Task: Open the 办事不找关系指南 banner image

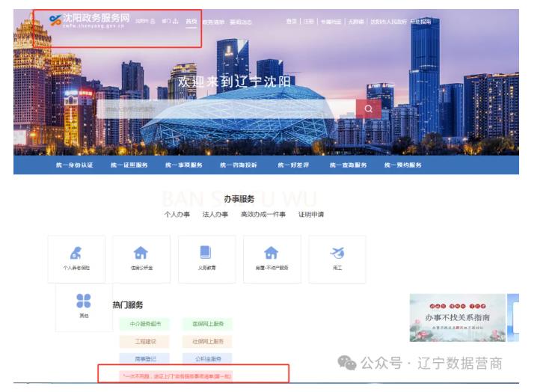Action: [457, 318]
